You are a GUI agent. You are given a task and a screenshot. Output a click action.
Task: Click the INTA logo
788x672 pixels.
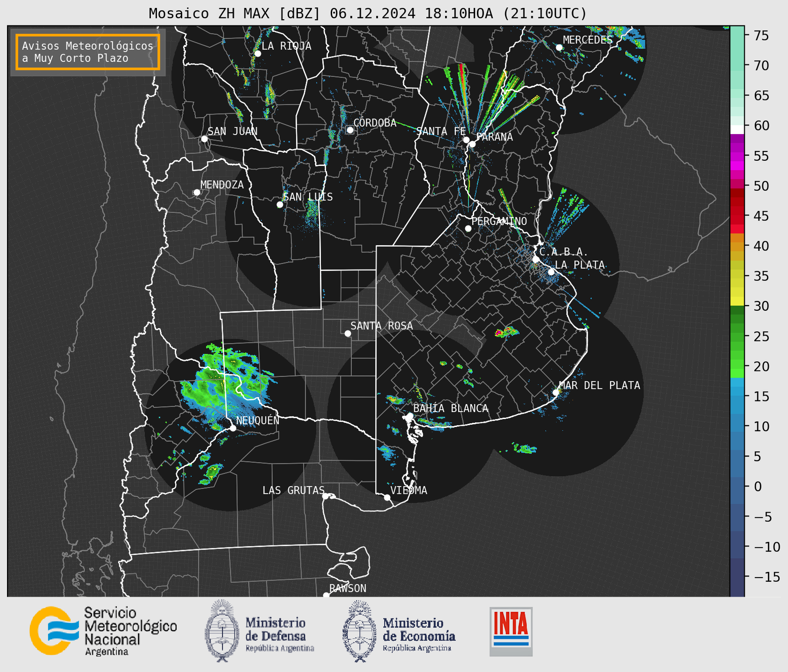pyautogui.click(x=511, y=631)
